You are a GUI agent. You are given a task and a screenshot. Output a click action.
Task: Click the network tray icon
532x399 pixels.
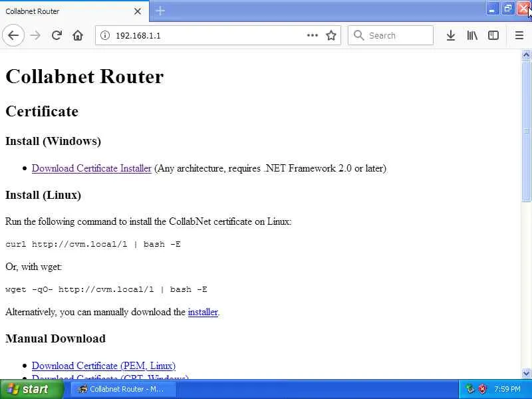[x=470, y=389]
